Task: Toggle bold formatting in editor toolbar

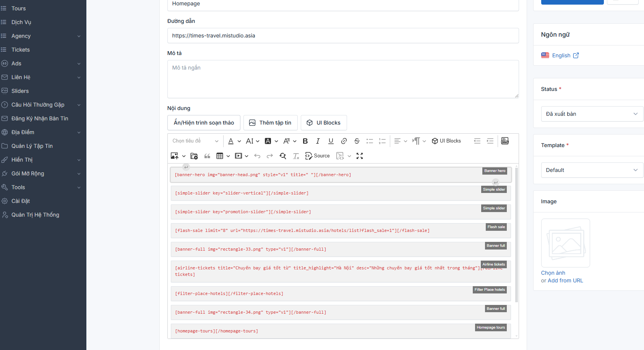Action: 305,141
